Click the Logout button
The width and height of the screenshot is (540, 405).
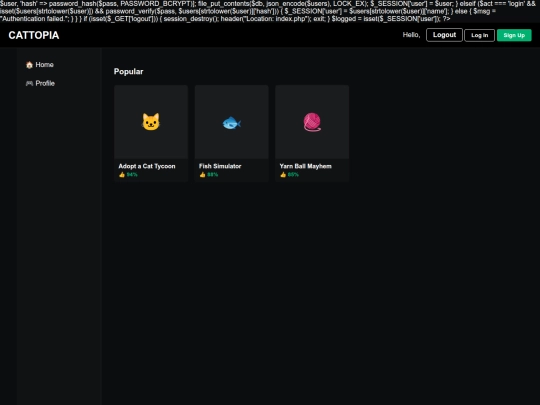[444, 35]
